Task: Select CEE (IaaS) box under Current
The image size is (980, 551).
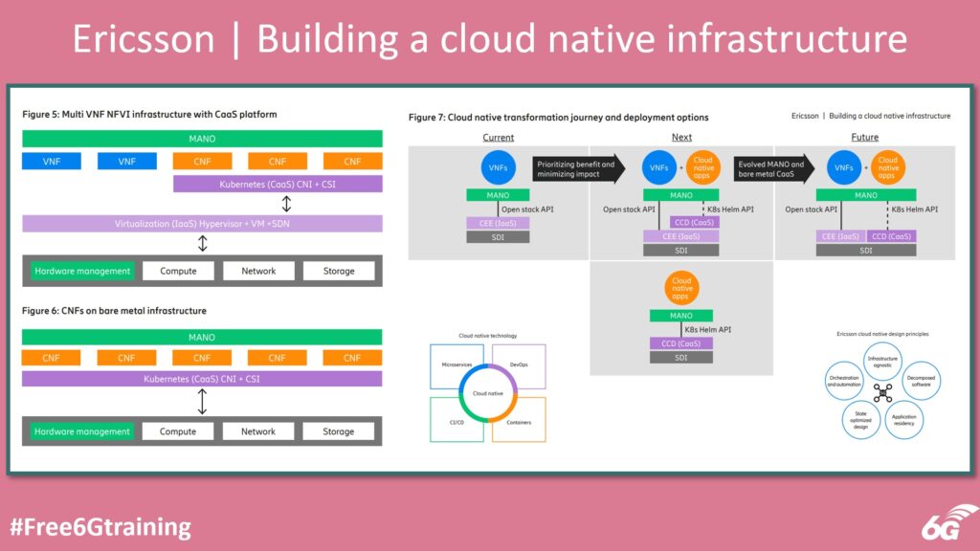Action: [x=498, y=223]
